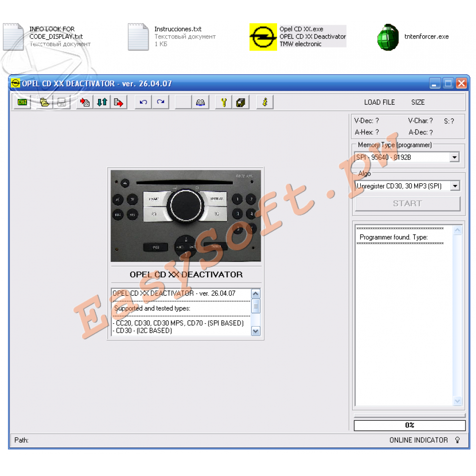Image resolution: width=476 pixels, height=476 pixels.
Task: Click the SIZE label
Action: point(418,102)
